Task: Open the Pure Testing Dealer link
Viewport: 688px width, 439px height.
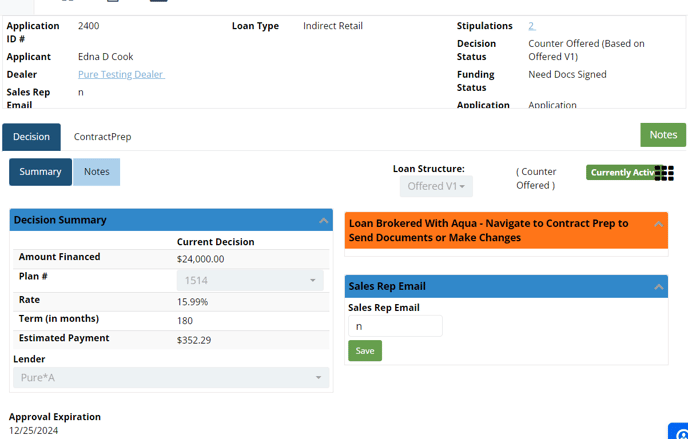Action: point(122,75)
